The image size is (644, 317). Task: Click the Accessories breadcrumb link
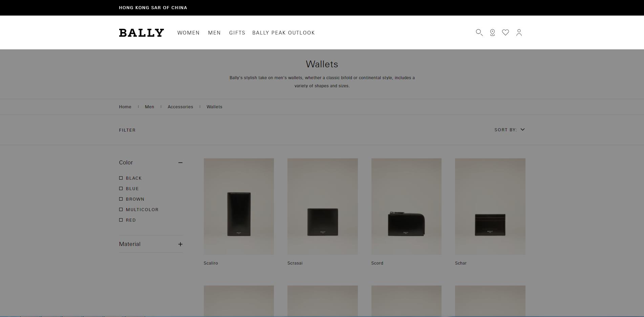[x=180, y=107]
